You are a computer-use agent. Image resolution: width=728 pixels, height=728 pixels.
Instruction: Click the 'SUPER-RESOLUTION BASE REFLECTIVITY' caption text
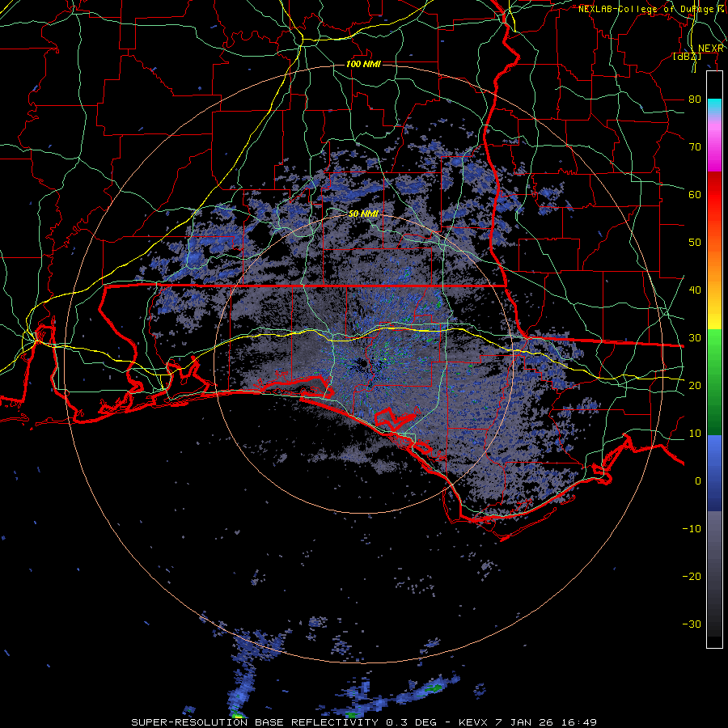coord(254,722)
